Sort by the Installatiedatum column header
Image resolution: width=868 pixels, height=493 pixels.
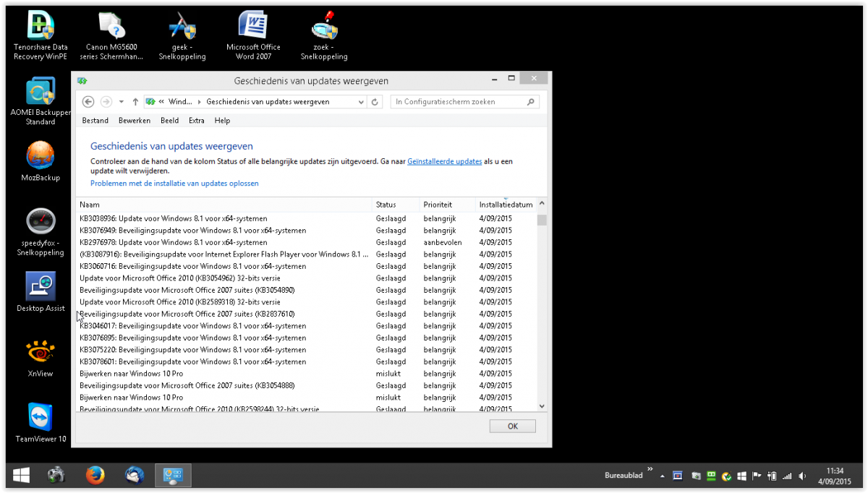coord(506,205)
